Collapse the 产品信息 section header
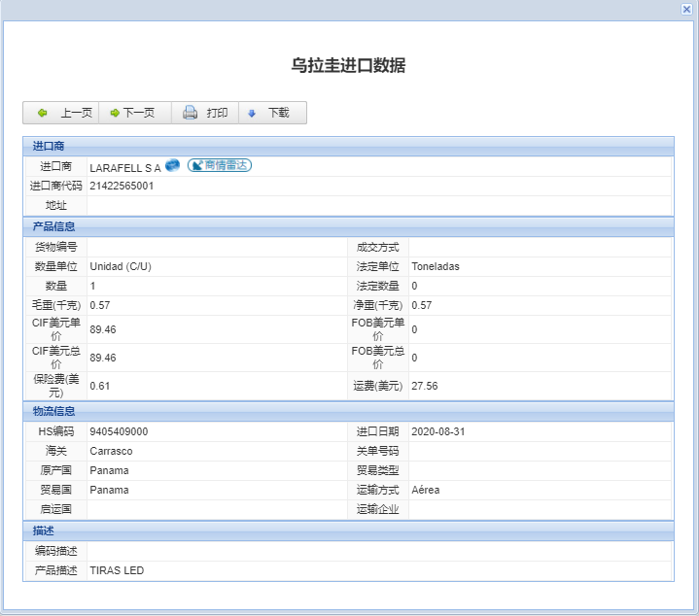699x616 pixels. pos(348,226)
